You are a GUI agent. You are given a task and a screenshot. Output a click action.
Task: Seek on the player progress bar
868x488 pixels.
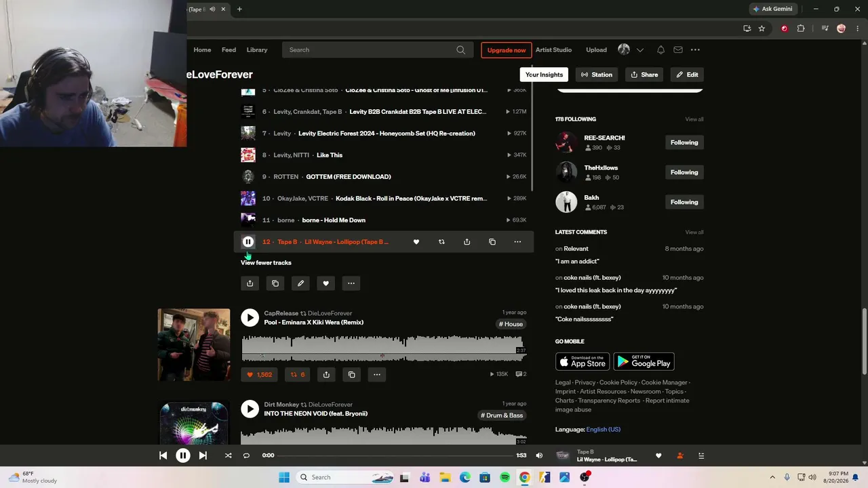(395, 455)
